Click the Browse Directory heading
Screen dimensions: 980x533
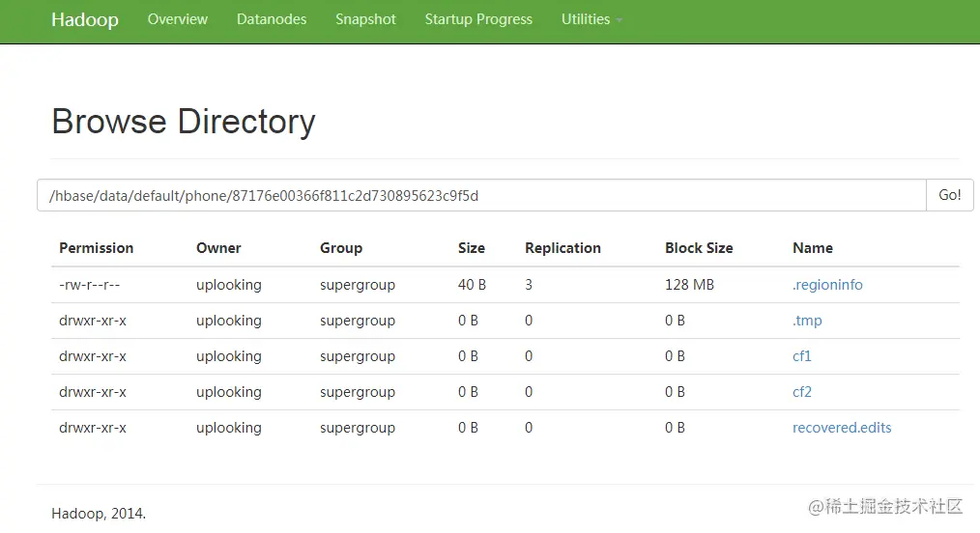pyautogui.click(x=183, y=122)
